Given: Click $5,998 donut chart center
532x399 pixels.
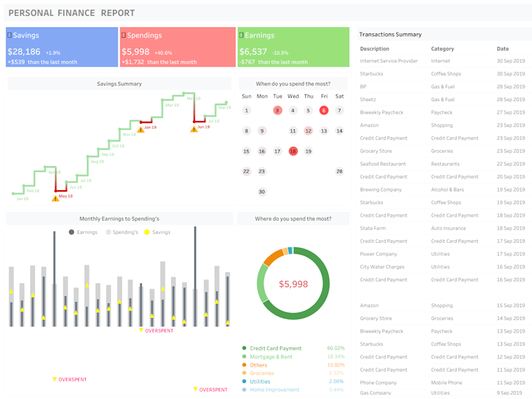Looking at the screenshot, I should coord(293,284).
